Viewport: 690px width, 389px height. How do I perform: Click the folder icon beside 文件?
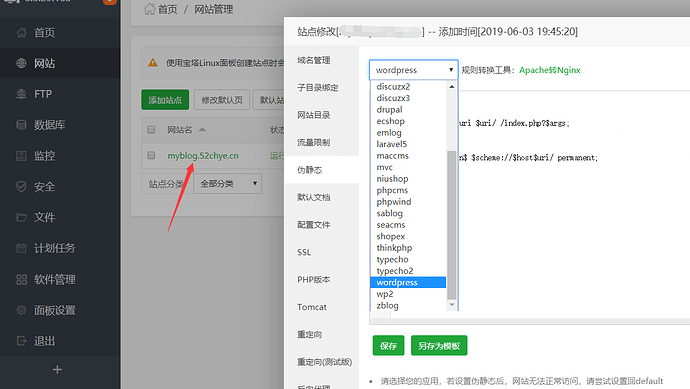click(x=22, y=217)
